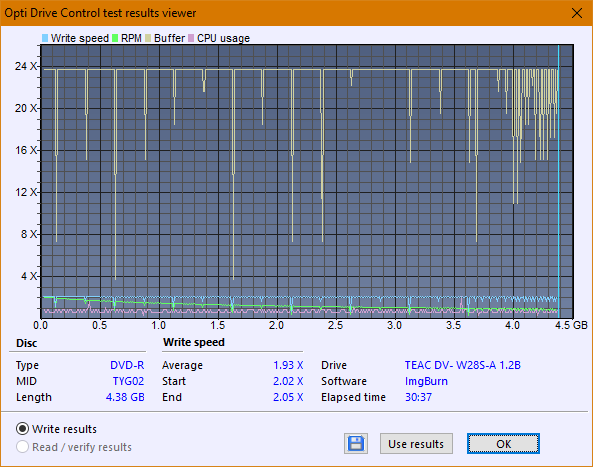Screen dimensions: 593x467
Task: Click the TEAC DV- W28S-A 1.2B drive name
Action: [x=463, y=365]
